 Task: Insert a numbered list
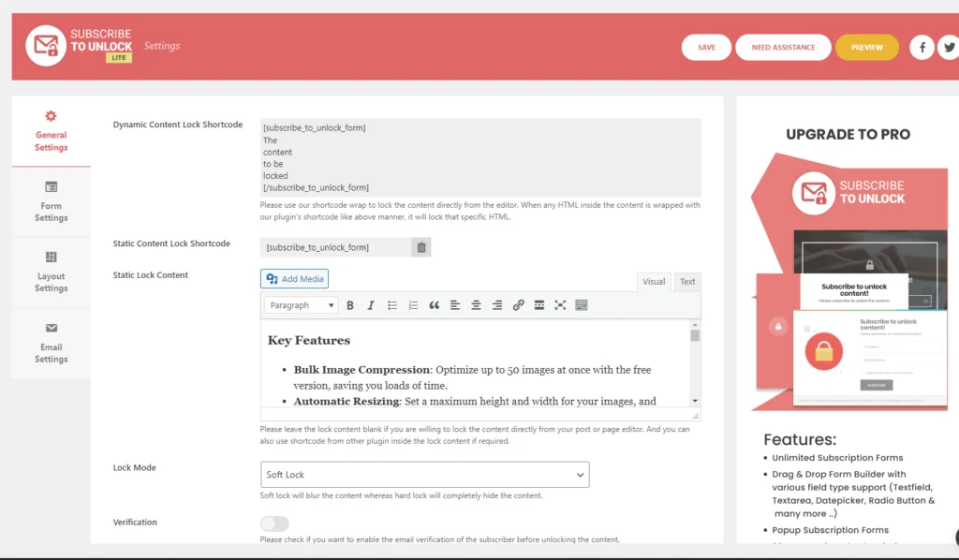click(413, 305)
